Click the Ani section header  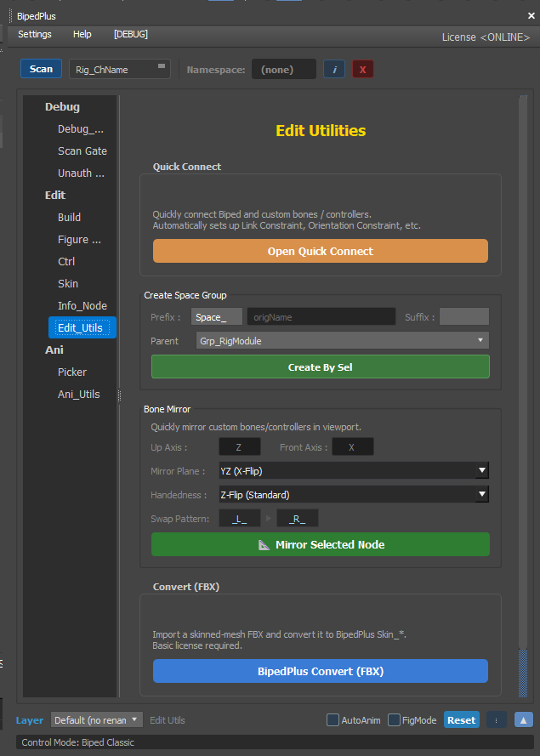tap(54, 350)
